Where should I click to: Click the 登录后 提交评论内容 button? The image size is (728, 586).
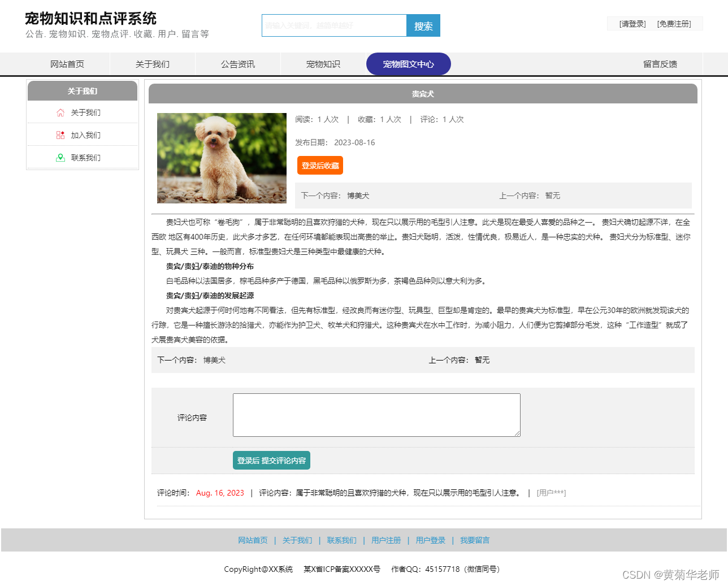click(271, 460)
